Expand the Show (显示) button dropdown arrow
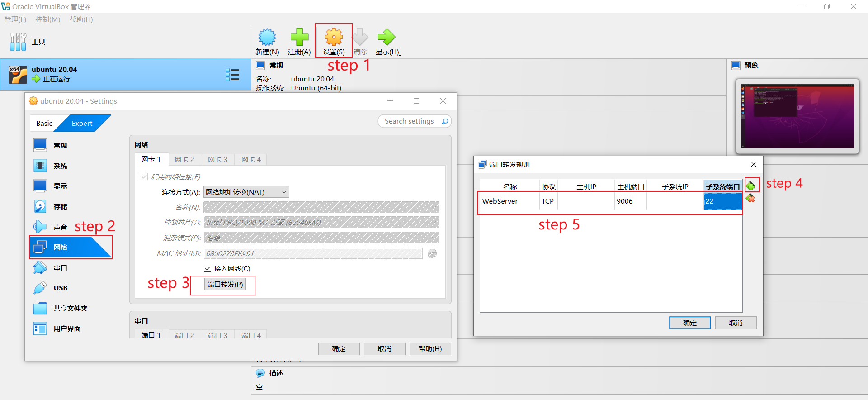Image resolution: width=868 pixels, height=400 pixels. [400, 55]
